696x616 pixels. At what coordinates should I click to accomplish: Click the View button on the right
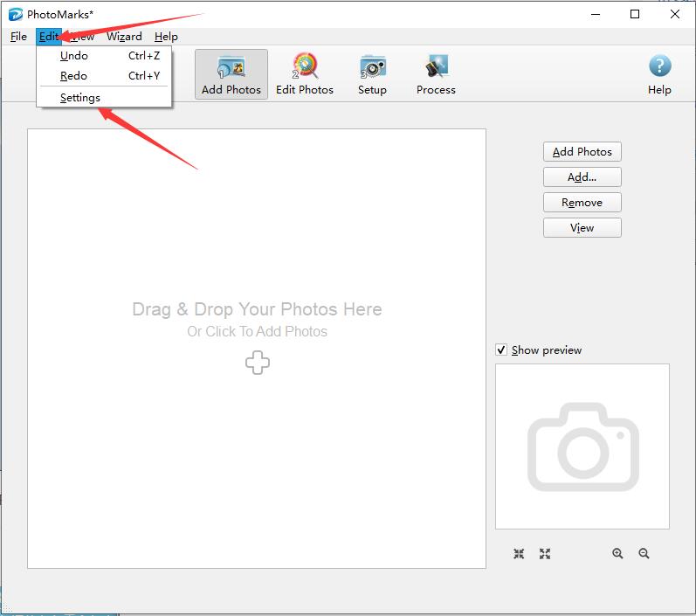click(582, 228)
